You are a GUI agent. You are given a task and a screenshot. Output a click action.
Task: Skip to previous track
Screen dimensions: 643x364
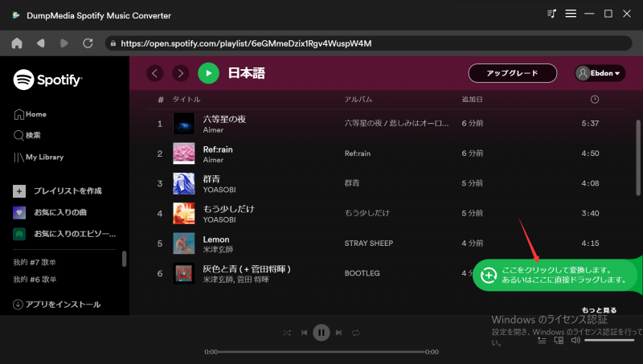[304, 333]
